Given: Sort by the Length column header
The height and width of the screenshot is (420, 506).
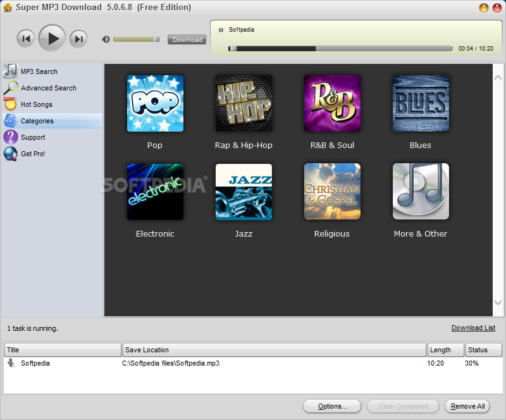Looking at the screenshot, I should [x=446, y=350].
